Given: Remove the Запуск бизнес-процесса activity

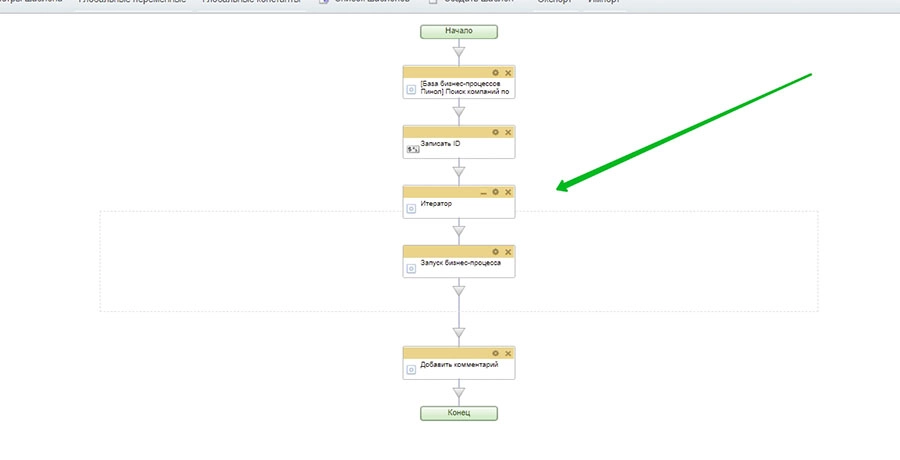Looking at the screenshot, I should pyautogui.click(x=508, y=251).
